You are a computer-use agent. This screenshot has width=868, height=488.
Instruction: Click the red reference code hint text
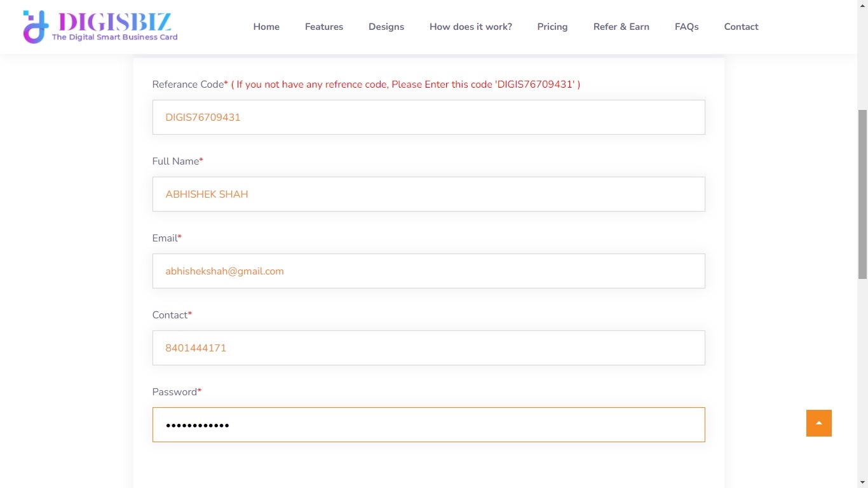405,85
